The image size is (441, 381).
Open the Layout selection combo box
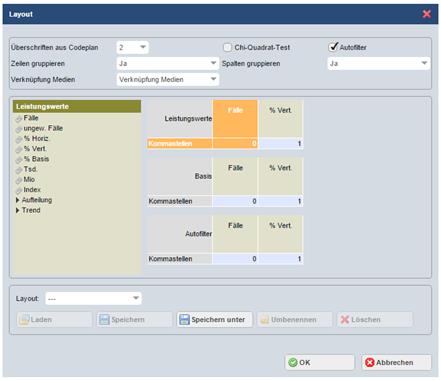tap(93, 298)
